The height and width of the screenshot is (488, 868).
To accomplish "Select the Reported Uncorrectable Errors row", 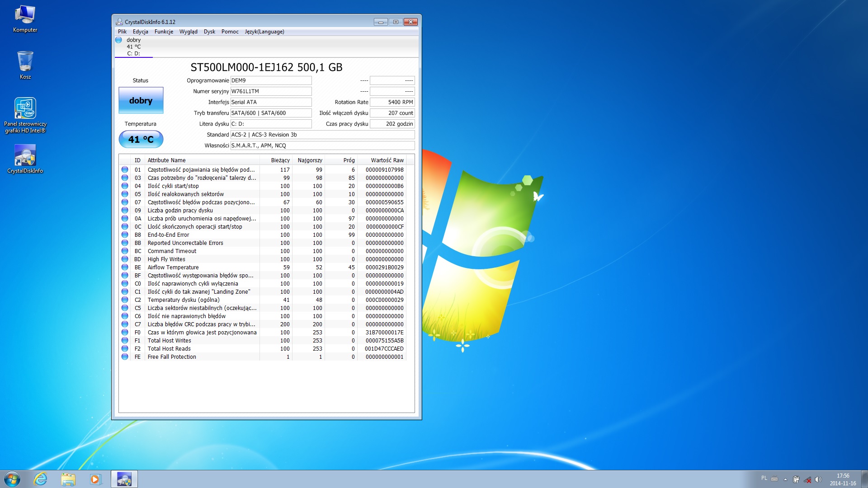I will tap(263, 243).
